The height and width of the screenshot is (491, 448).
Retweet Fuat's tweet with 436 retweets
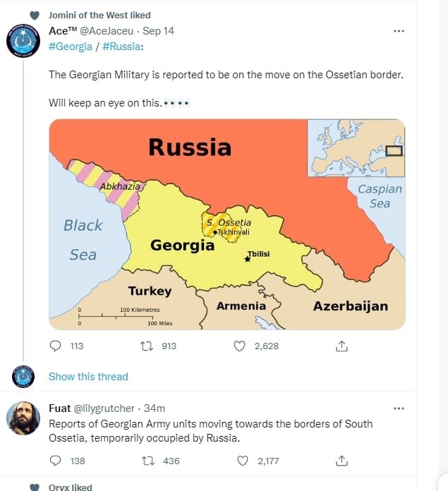tap(147, 461)
